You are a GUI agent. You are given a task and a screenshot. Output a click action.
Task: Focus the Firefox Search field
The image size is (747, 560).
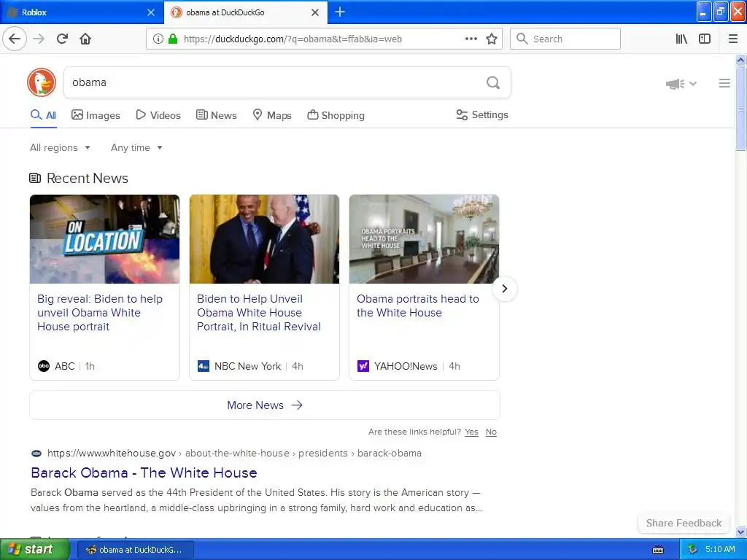pos(565,39)
